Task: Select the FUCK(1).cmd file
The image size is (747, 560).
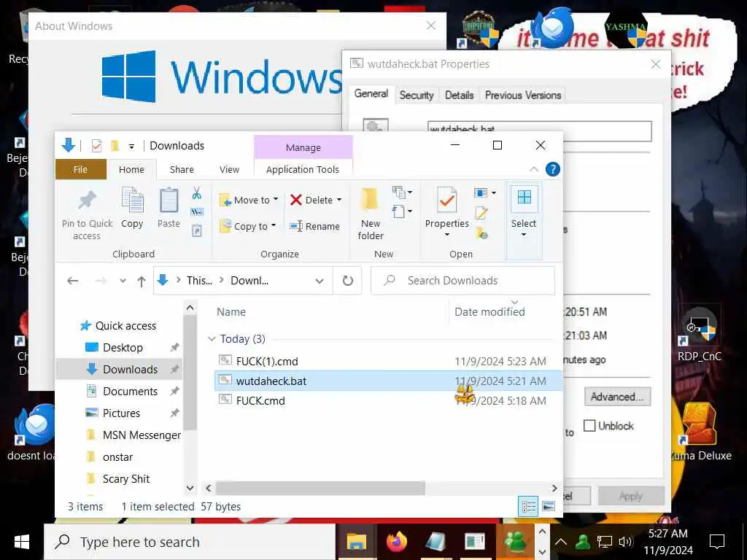Action: point(267,362)
